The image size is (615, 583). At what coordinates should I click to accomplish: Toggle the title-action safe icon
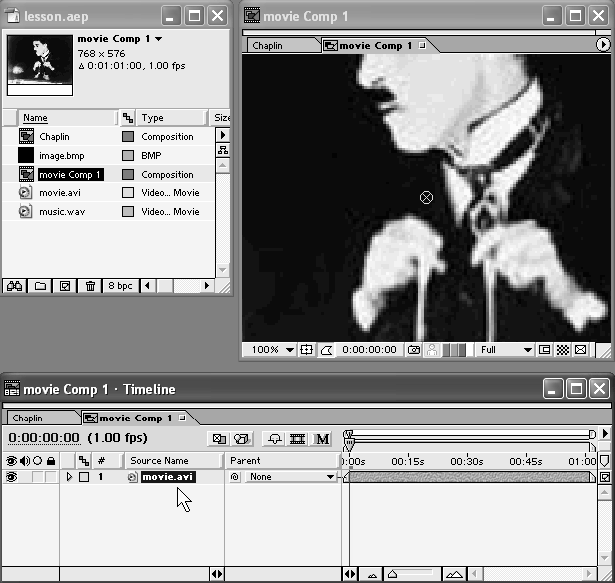(308, 351)
